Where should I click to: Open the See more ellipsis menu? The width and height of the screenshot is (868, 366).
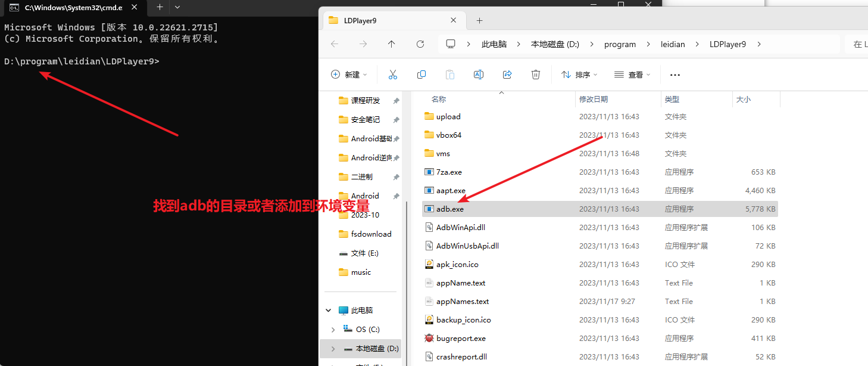pos(675,75)
